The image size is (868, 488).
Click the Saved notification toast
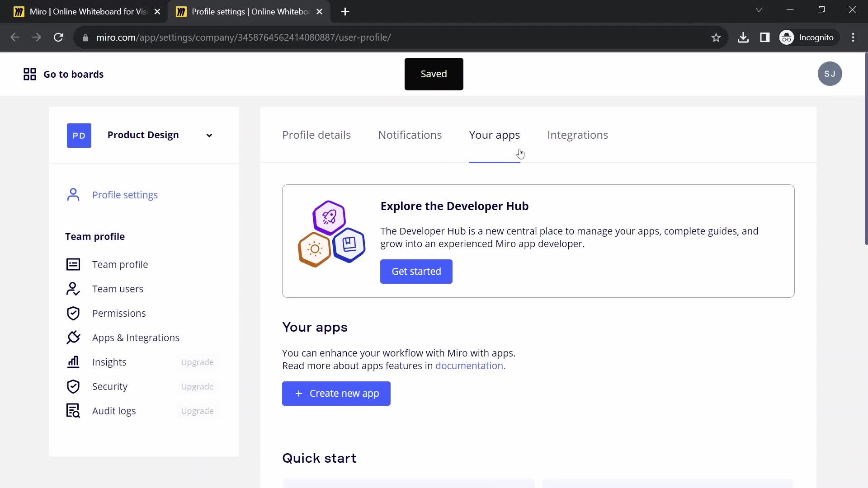434,74
